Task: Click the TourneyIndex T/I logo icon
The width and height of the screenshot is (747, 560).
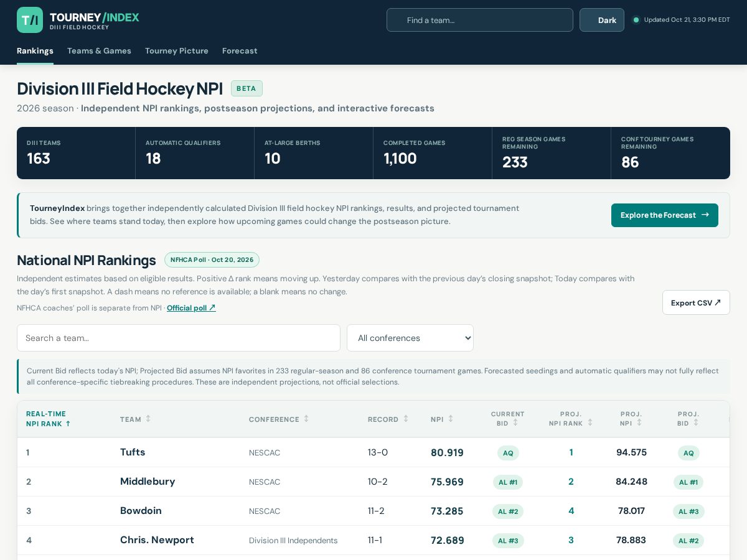Action: tap(30, 20)
